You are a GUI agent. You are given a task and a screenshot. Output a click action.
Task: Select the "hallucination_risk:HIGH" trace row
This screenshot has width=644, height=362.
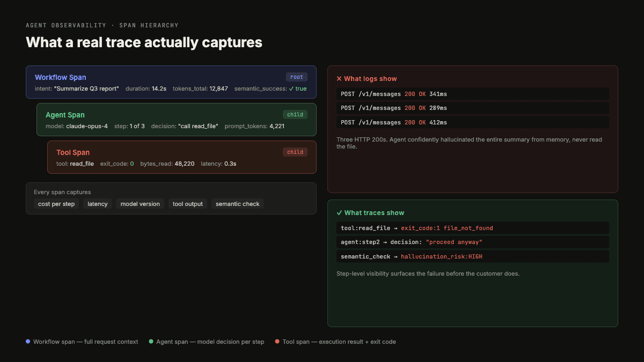473,256
